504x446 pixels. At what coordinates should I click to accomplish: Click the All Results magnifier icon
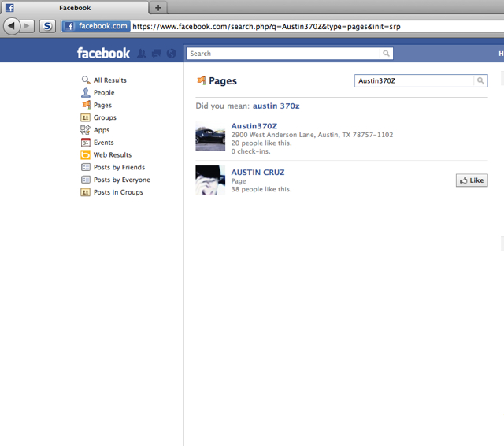[86, 80]
